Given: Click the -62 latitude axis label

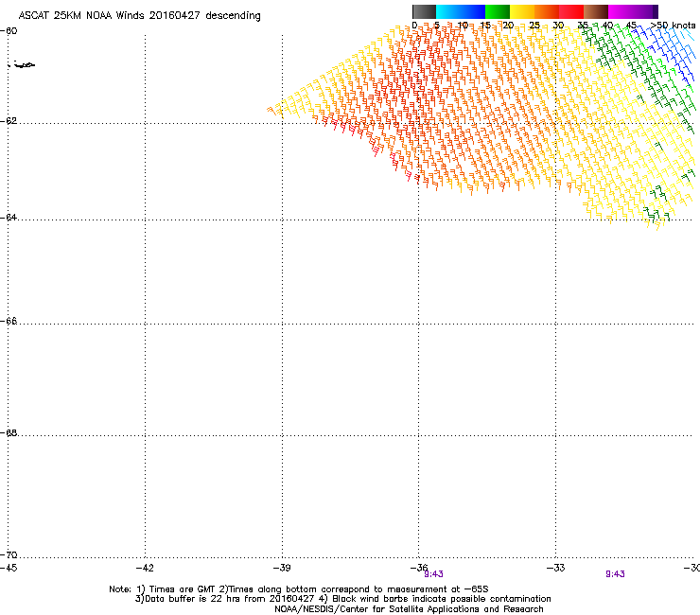Looking at the screenshot, I should (9, 121).
